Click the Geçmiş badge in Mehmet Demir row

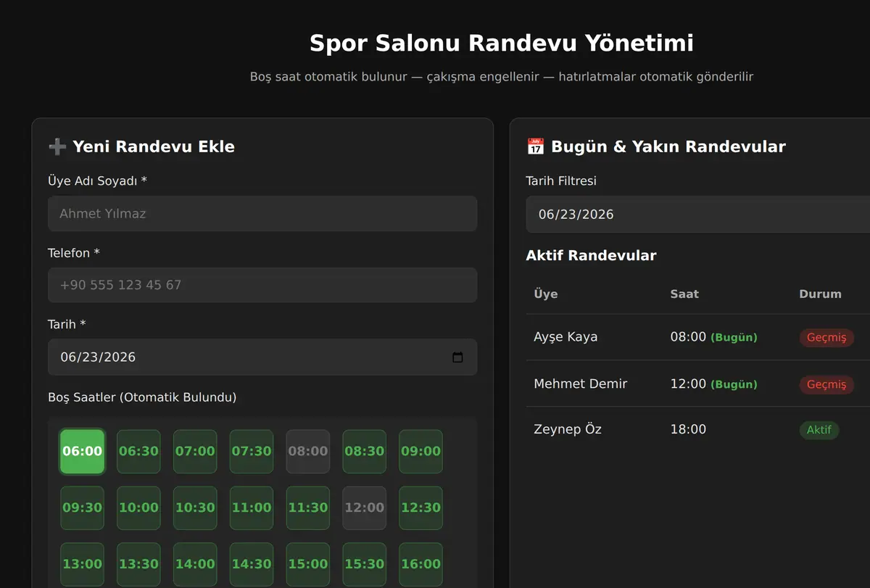(826, 384)
